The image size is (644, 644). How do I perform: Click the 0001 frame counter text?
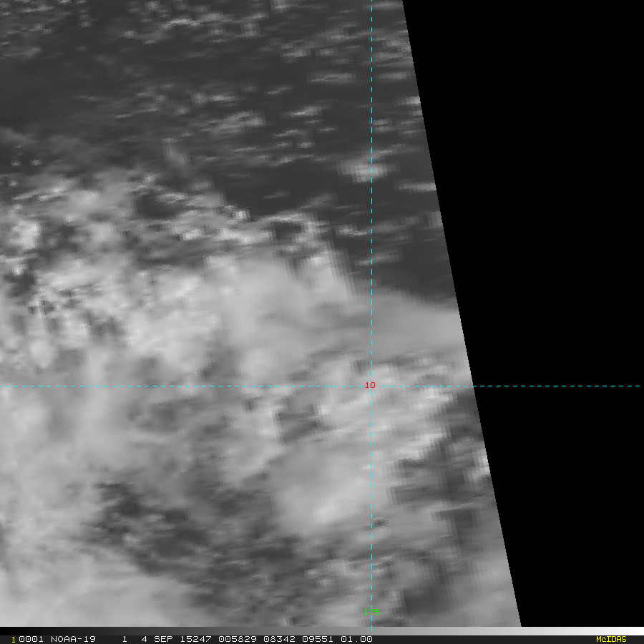tap(31, 639)
